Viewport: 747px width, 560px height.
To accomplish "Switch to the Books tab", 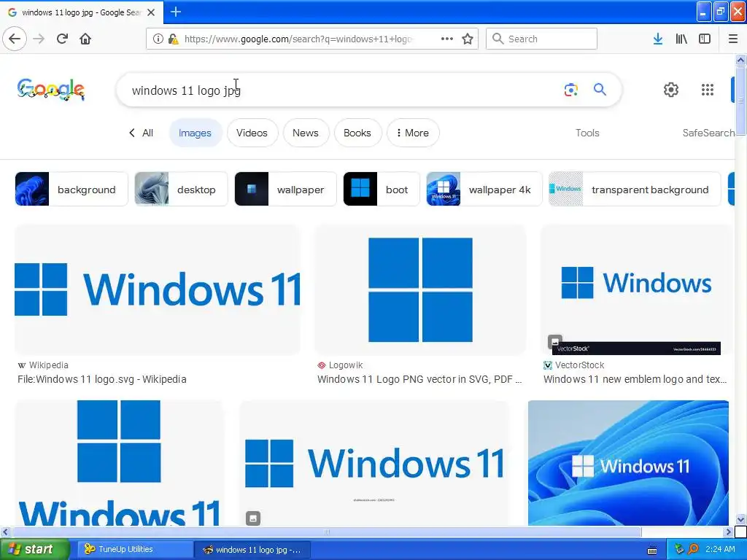I will (357, 133).
